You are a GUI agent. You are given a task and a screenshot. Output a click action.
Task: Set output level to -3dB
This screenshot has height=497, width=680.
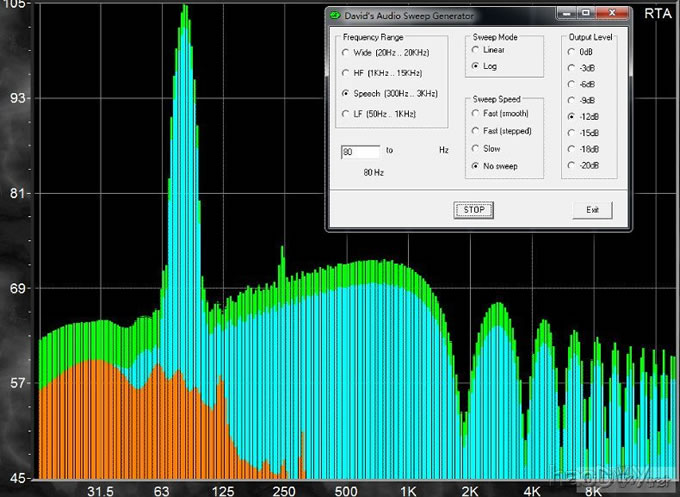coord(571,68)
